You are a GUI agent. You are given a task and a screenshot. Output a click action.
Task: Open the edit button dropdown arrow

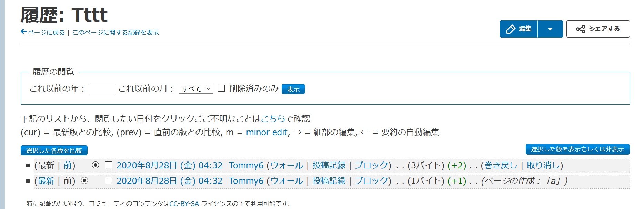[550, 29]
